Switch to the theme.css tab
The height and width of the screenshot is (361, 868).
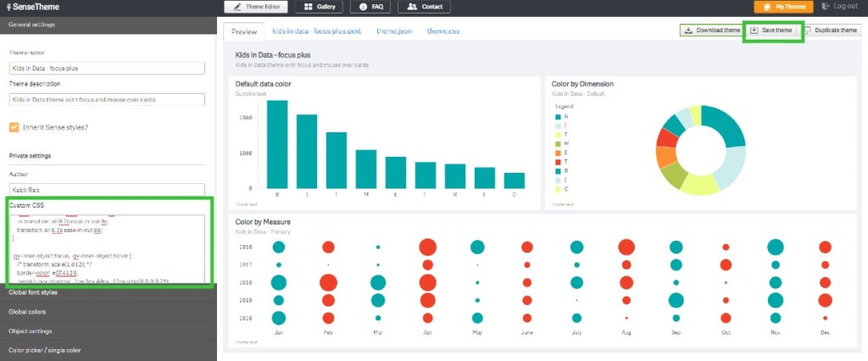tap(443, 31)
